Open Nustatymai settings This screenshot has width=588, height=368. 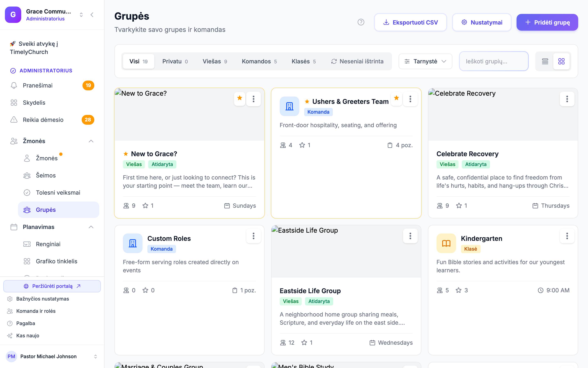[482, 22]
